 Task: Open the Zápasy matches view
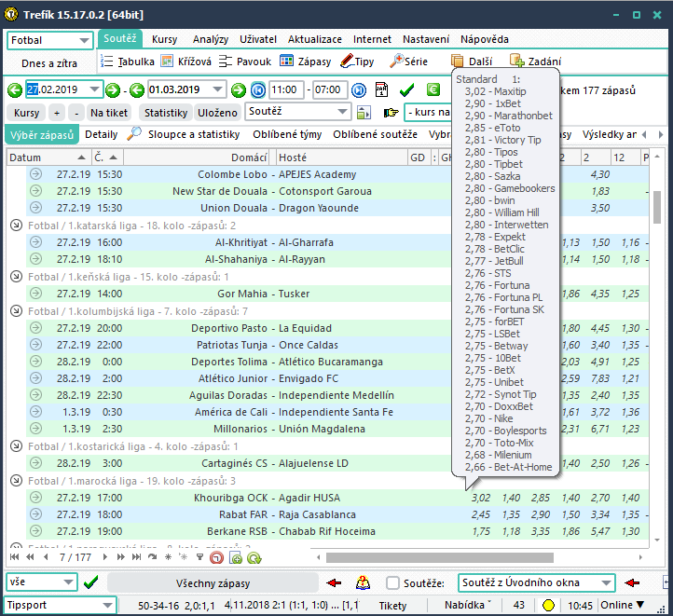(305, 62)
